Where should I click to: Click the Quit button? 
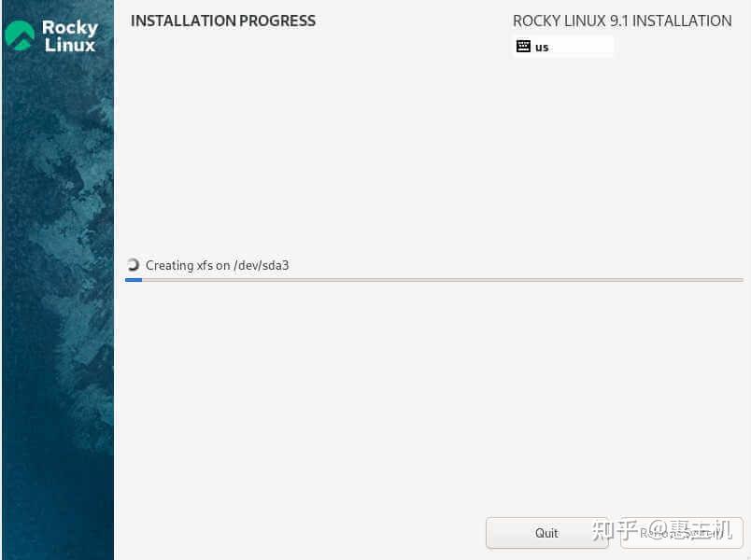546,533
